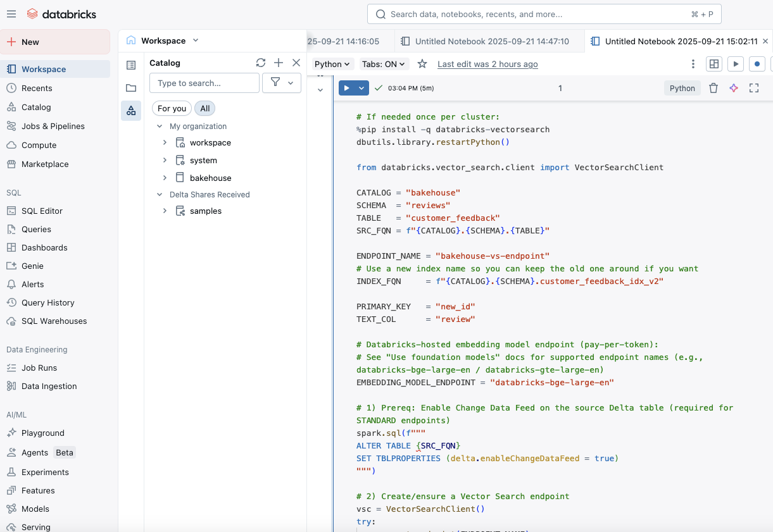This screenshot has height=532, width=773.
Task: Click the catalog search input field
Action: 204,83
